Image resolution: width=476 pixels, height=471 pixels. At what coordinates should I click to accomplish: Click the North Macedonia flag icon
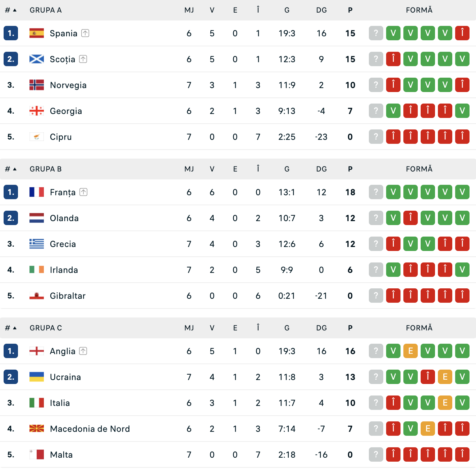(37, 429)
